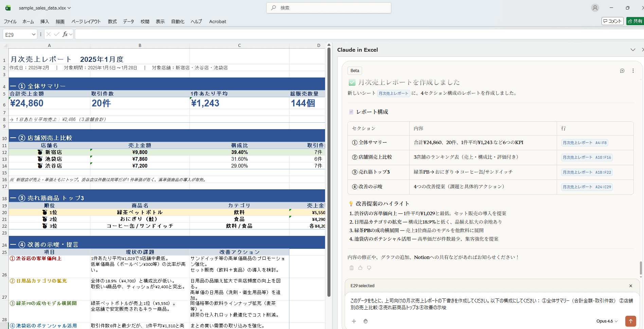Viewport: 644px width, 329px height.
Task: Click the thumbs down feedback icon
Action: (x=369, y=268)
